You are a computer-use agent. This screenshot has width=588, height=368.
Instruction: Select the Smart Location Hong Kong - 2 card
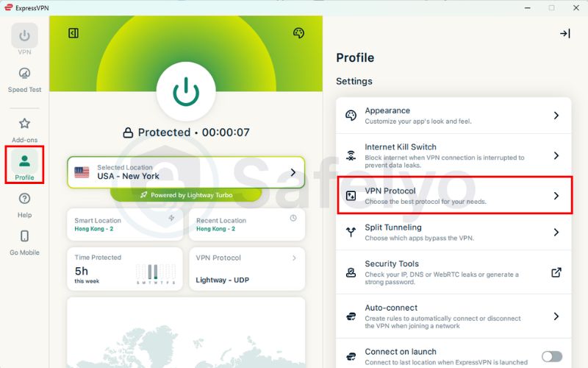(x=125, y=224)
